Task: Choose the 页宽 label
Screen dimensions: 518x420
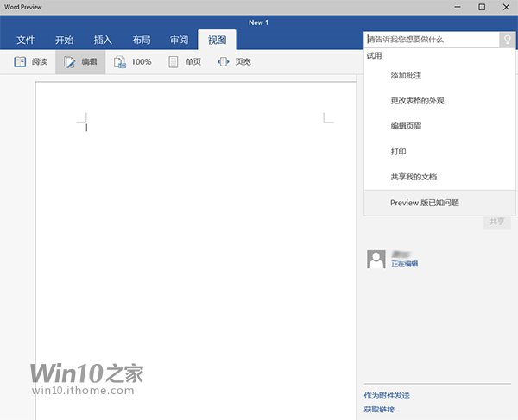Action: click(x=243, y=62)
